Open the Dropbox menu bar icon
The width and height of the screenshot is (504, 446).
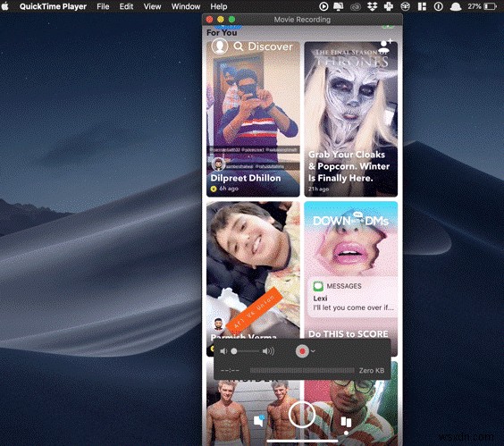(x=372, y=6)
